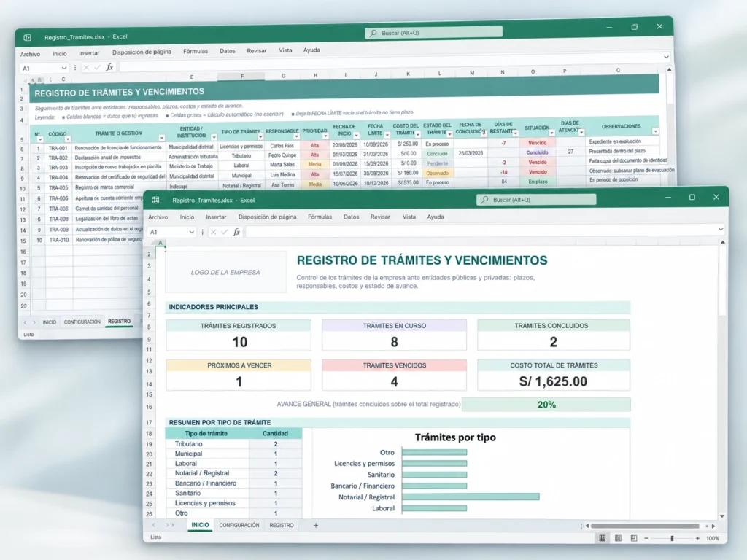Click the cancel X icon in front window formula bar
Image resolution: width=747 pixels, height=560 pixels.
[214, 232]
